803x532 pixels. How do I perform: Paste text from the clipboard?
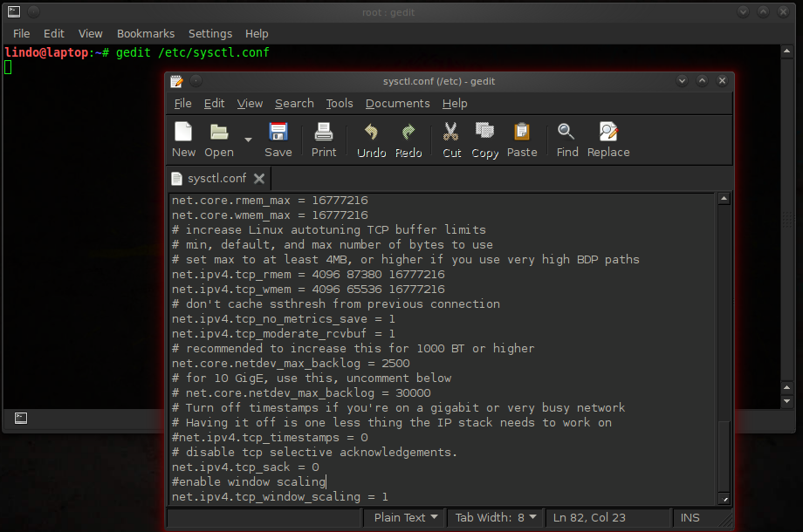pos(521,140)
